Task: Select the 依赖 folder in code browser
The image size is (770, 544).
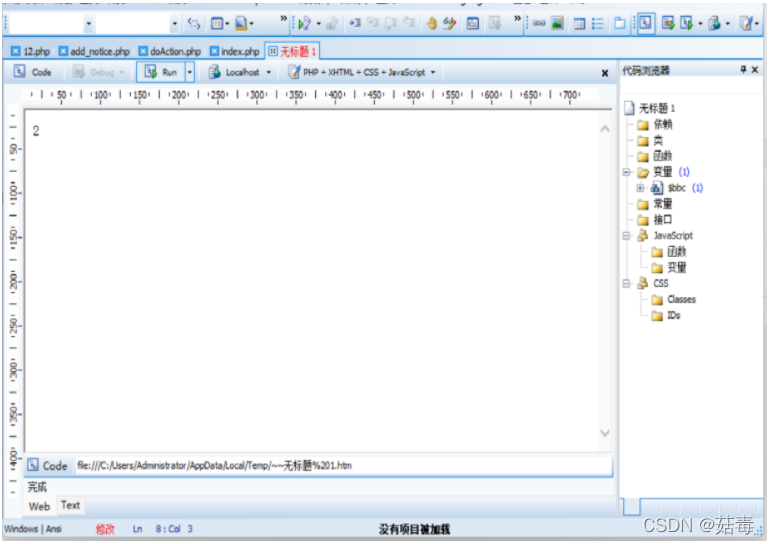Action: coord(655,124)
